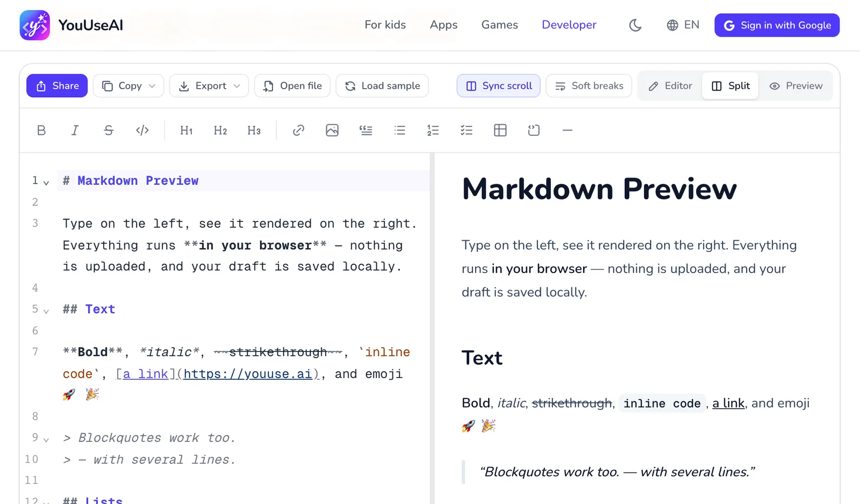
Task: Insert a blockquote with the quote icon
Action: coord(365,130)
